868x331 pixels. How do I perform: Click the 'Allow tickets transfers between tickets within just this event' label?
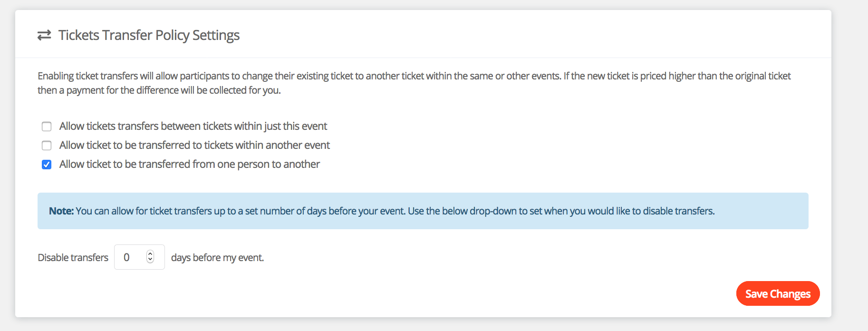pyautogui.click(x=193, y=126)
